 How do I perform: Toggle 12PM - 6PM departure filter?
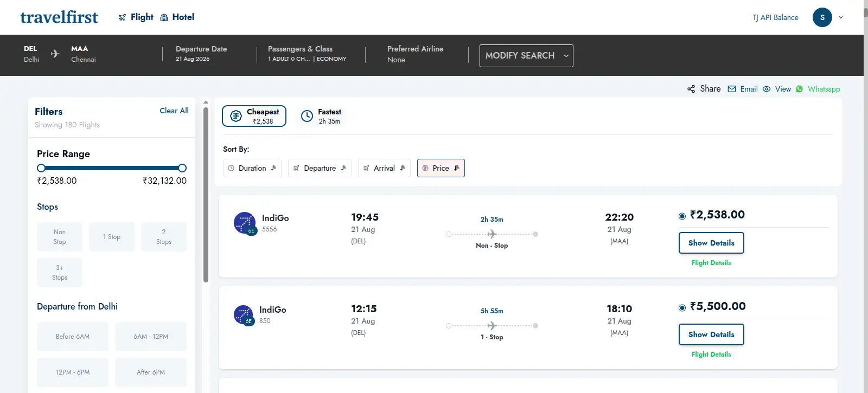coord(73,372)
